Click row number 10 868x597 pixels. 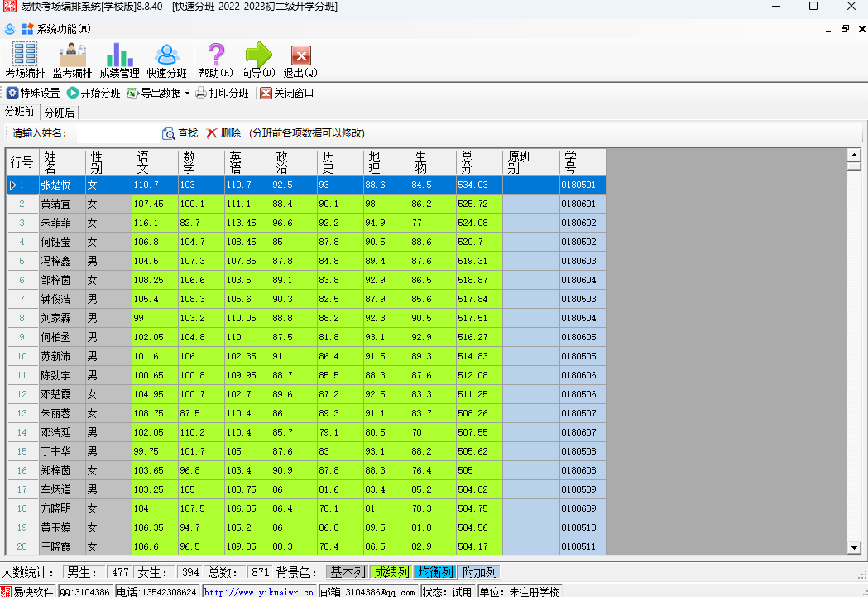pos(22,356)
